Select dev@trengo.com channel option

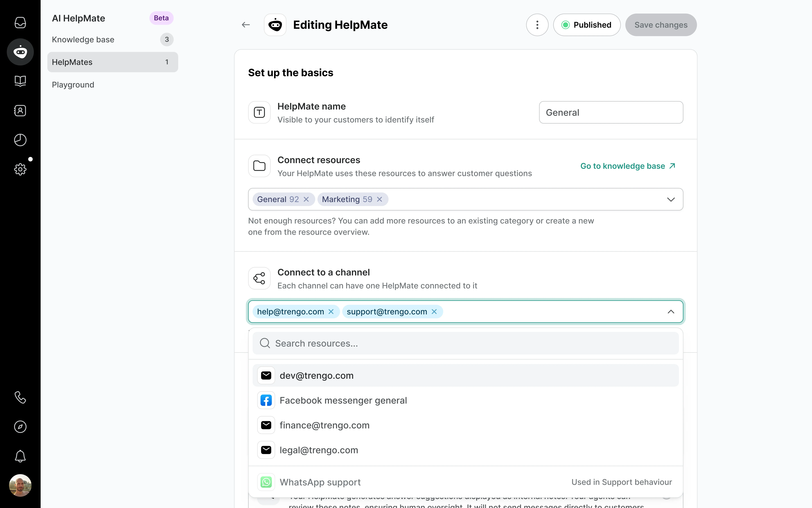tap(466, 375)
